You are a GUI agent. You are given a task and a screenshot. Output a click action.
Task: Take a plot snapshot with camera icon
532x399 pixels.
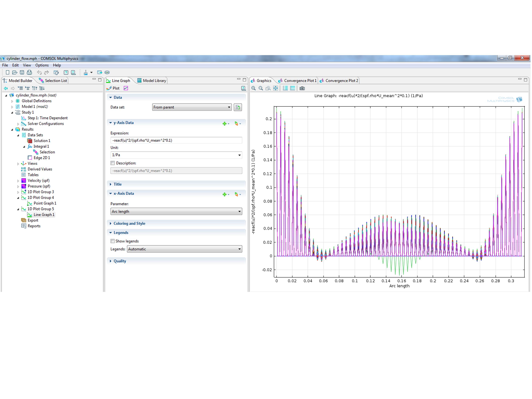(x=302, y=88)
